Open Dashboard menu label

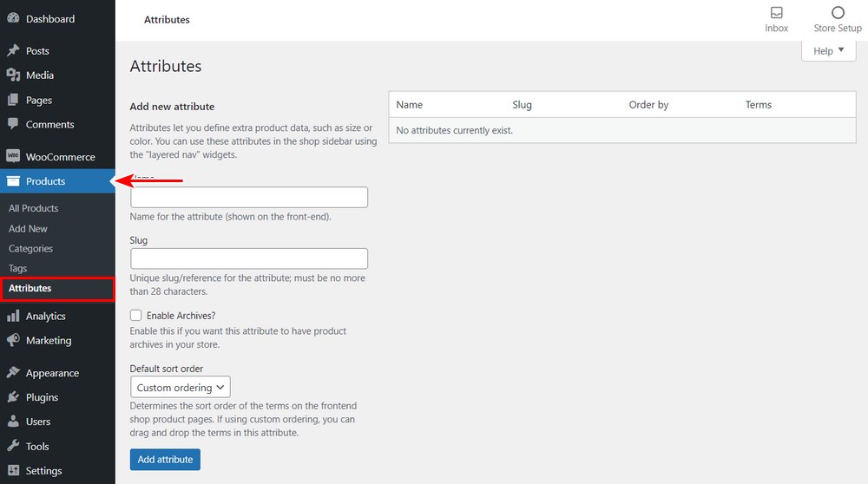click(x=50, y=19)
